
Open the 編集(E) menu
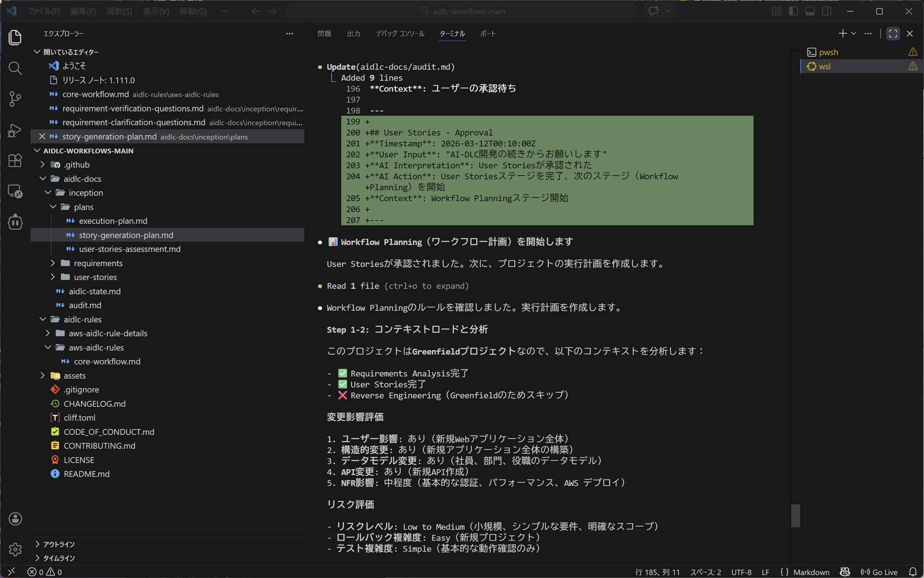click(83, 11)
